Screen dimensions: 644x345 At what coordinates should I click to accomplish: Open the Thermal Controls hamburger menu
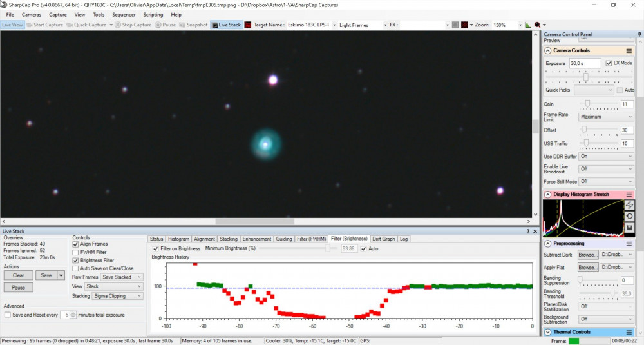tap(629, 332)
